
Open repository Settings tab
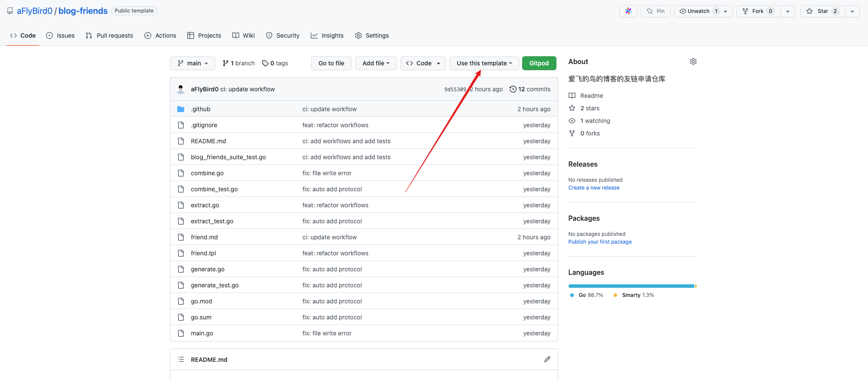[372, 35]
